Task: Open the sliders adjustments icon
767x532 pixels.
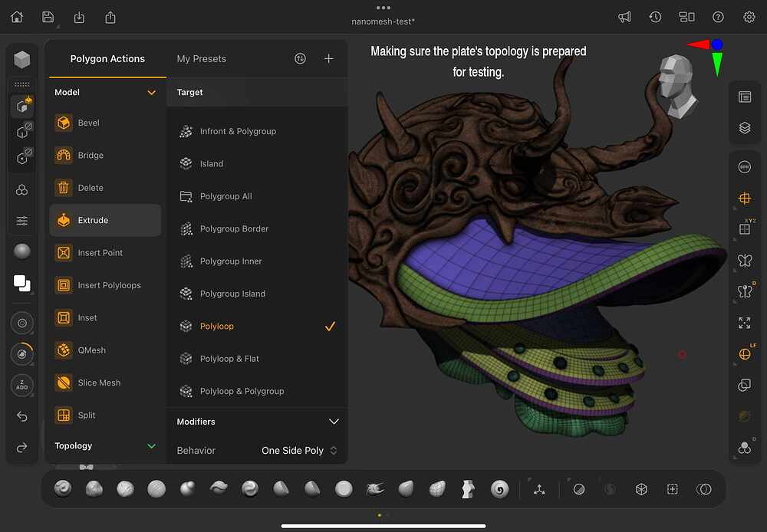Action: 22,221
